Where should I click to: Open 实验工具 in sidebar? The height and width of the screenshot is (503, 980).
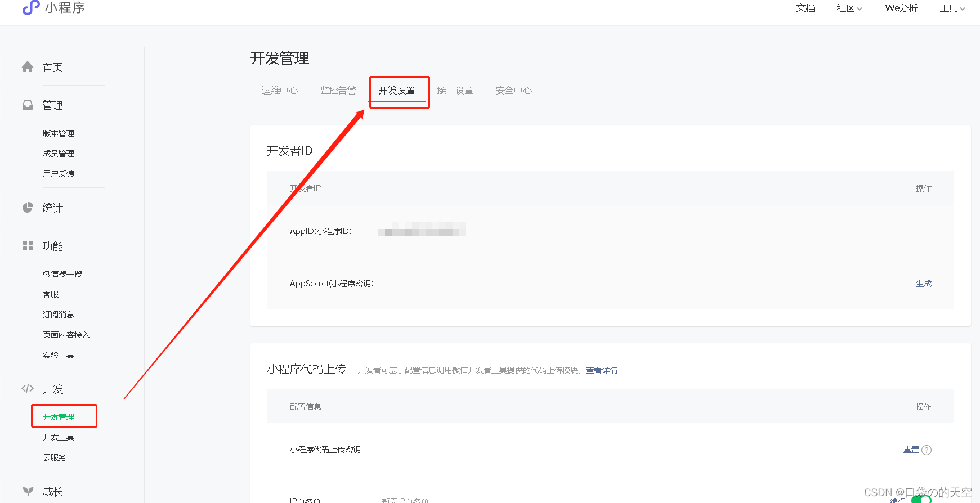[59, 355]
